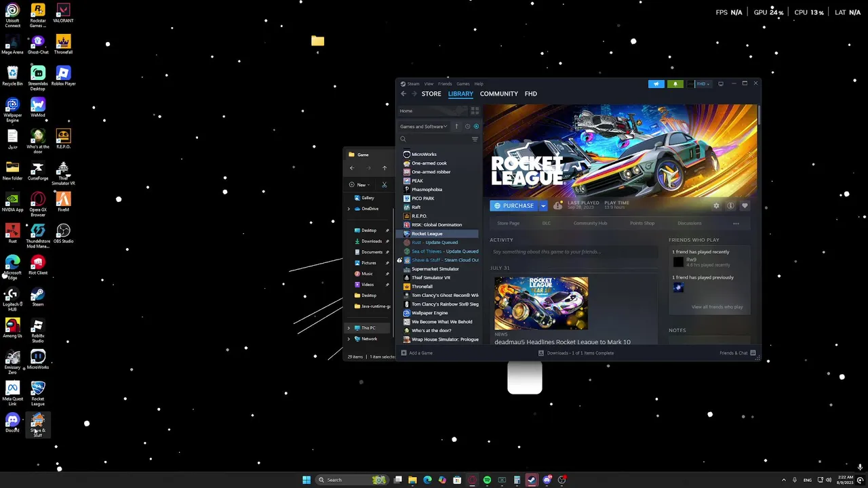Viewport: 868px width, 488px height.
Task: Click the Purchase button for Rocket League
Action: click(514, 205)
